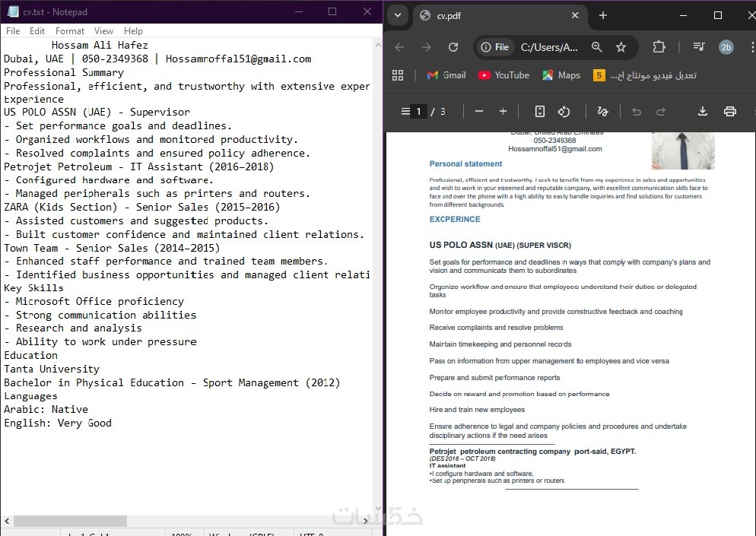Screen dimensions: 756x536
Task: Click the PDF undo icon
Action: coord(637,111)
